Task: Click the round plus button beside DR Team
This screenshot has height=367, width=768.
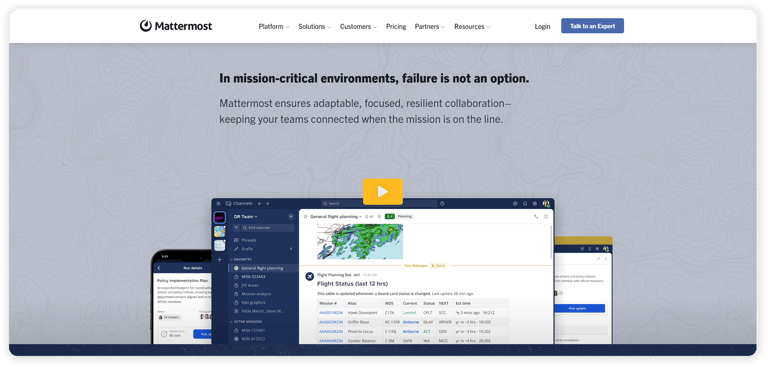Action: coord(290,216)
